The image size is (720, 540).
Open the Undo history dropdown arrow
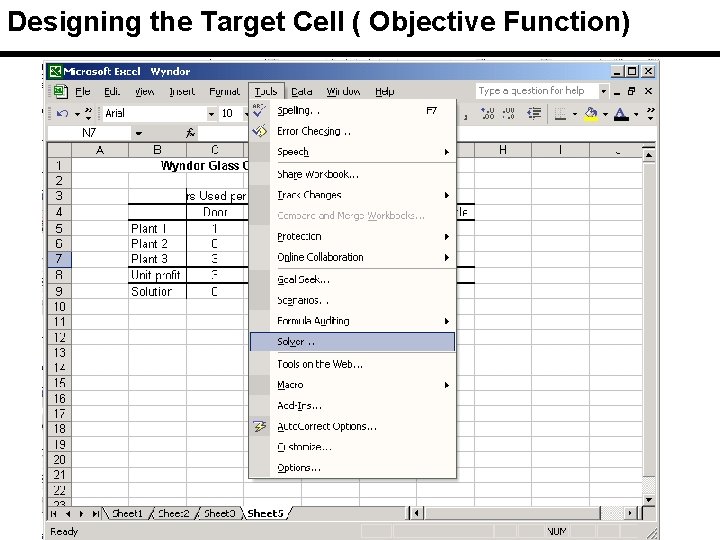coord(77,114)
